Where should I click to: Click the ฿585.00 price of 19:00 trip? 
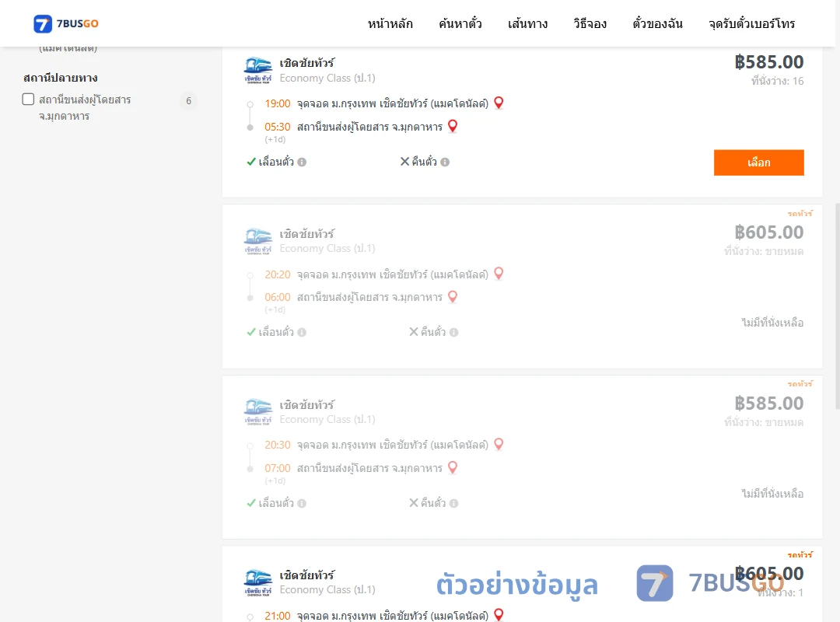coord(768,62)
